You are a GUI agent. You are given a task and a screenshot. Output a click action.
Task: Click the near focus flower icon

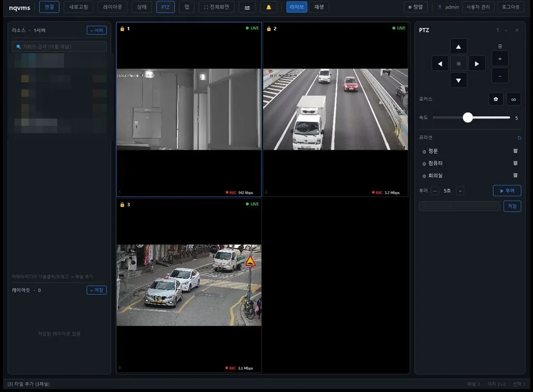click(496, 99)
